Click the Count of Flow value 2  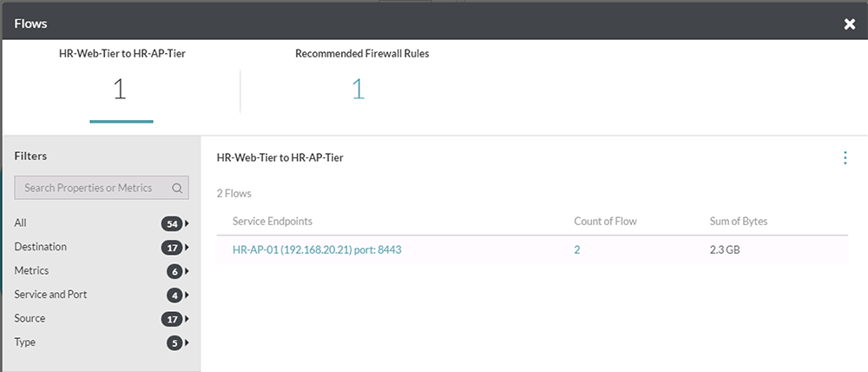click(577, 250)
